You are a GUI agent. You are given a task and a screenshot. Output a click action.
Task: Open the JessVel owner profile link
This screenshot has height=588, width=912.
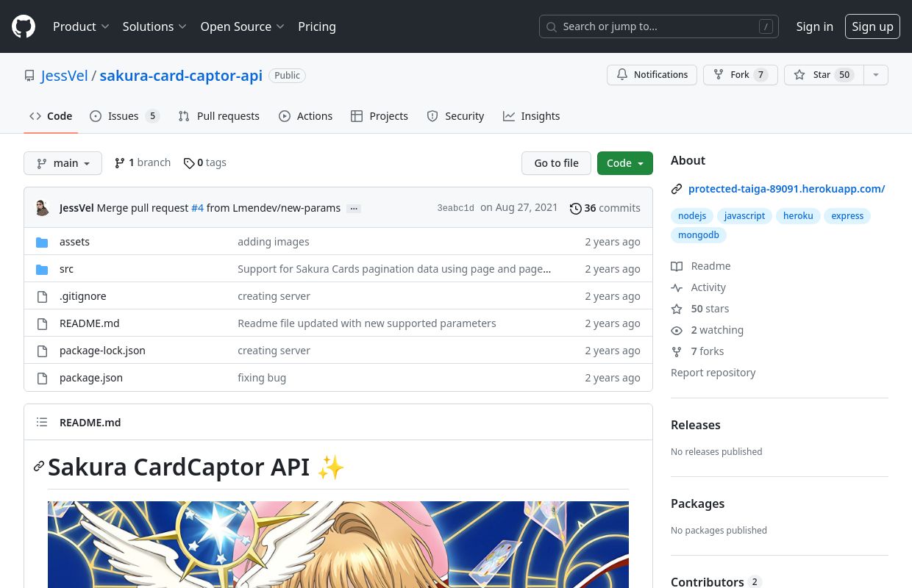(x=65, y=76)
